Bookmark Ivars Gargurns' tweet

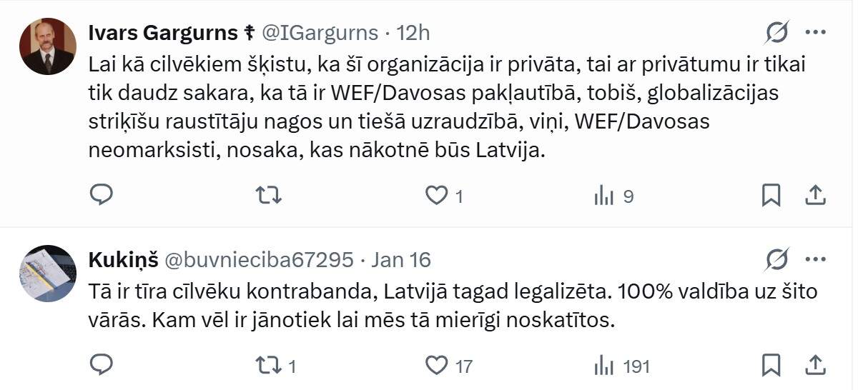pos(771,195)
